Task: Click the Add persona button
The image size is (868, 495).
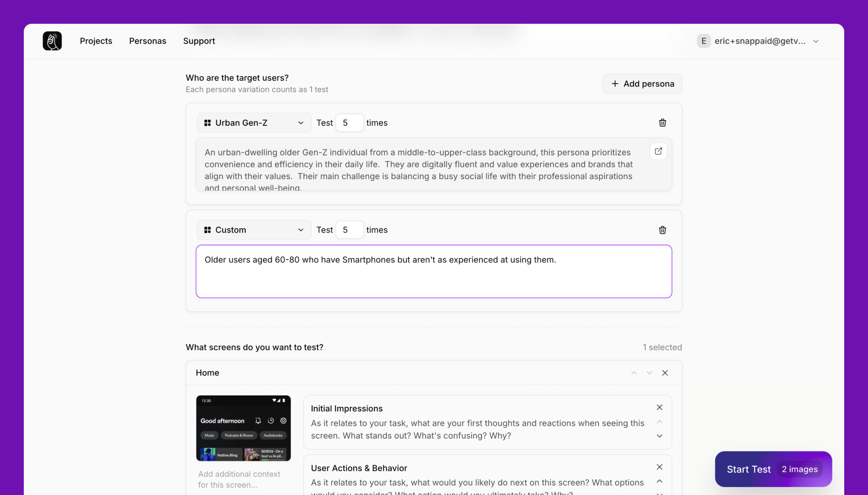Action: point(642,84)
